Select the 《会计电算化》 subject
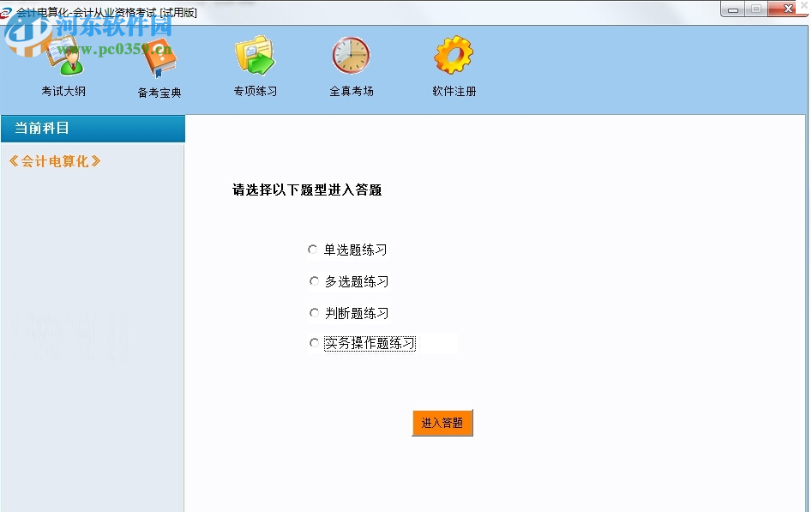 (55, 161)
